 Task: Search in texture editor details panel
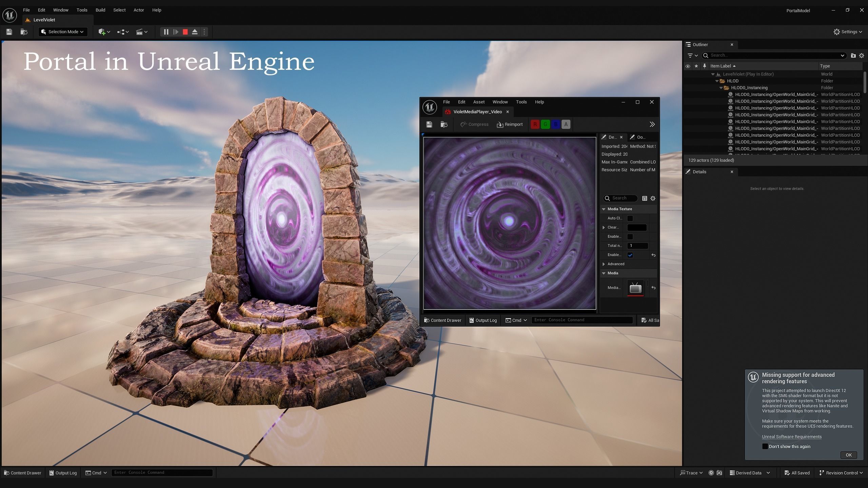click(x=620, y=198)
